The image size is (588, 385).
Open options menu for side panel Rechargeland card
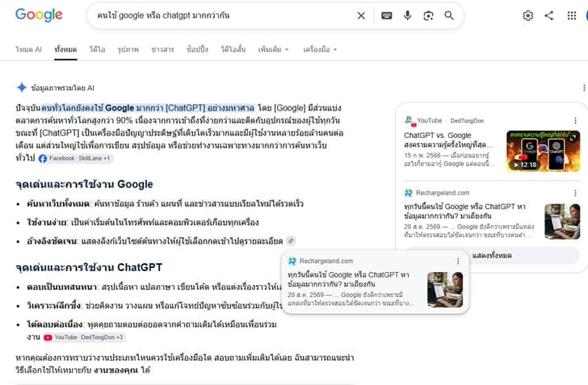575,193
